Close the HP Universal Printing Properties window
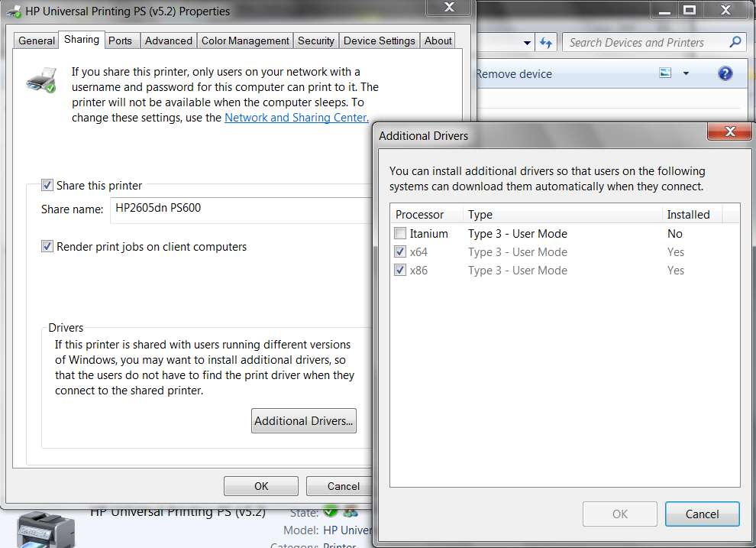756x548 pixels. point(449,7)
